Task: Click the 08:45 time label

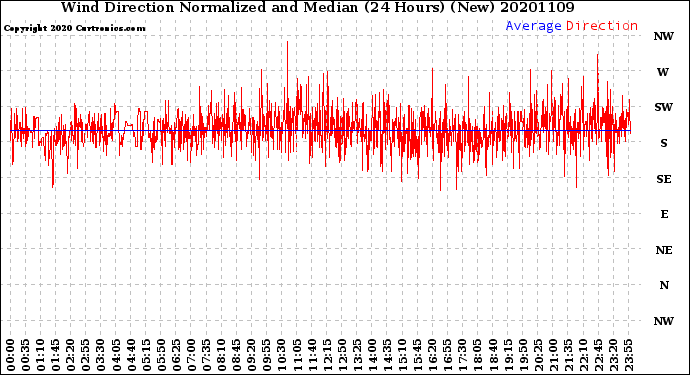Action: click(x=237, y=355)
